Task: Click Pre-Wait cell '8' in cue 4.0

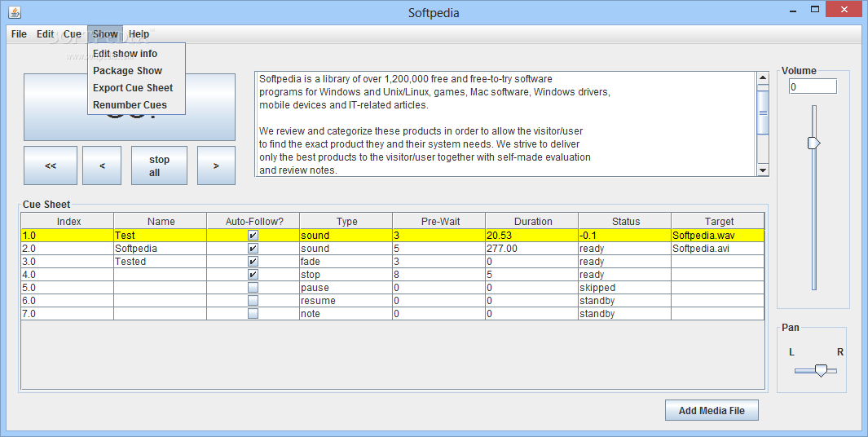Action: pyautogui.click(x=439, y=275)
